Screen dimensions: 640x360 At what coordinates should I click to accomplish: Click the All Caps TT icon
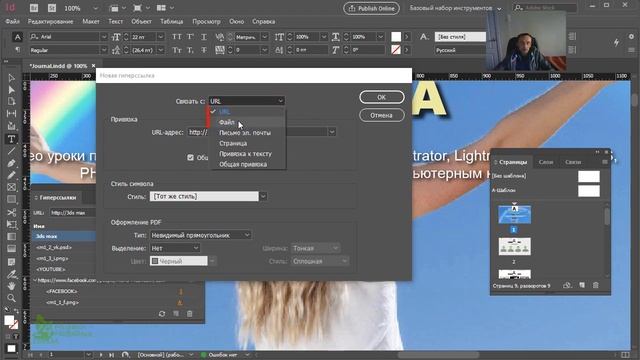(177, 37)
